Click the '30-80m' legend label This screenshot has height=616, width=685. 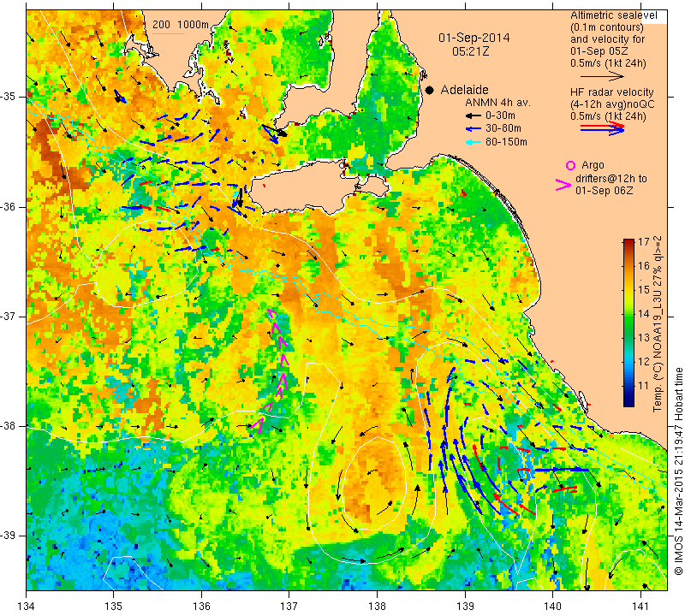pos(503,129)
